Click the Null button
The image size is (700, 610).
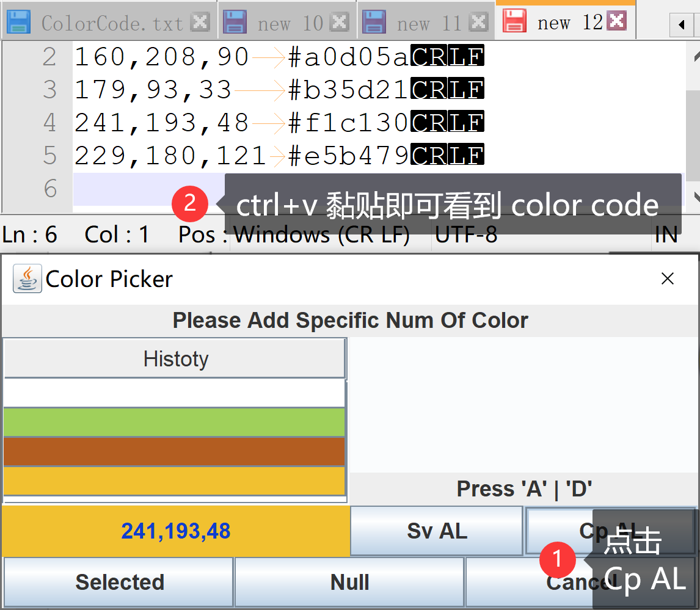[x=349, y=582]
